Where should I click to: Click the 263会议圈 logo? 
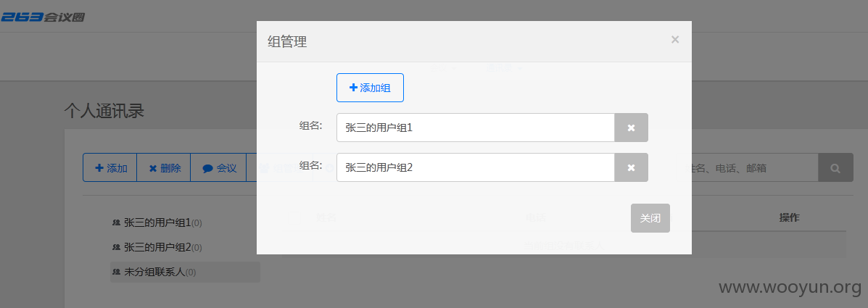(43, 17)
